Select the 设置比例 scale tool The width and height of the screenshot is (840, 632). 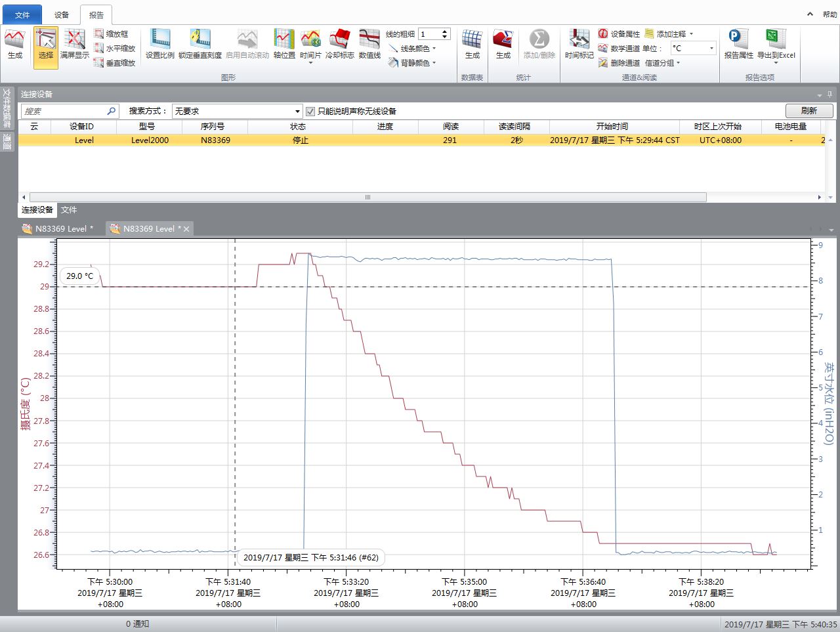click(159, 43)
